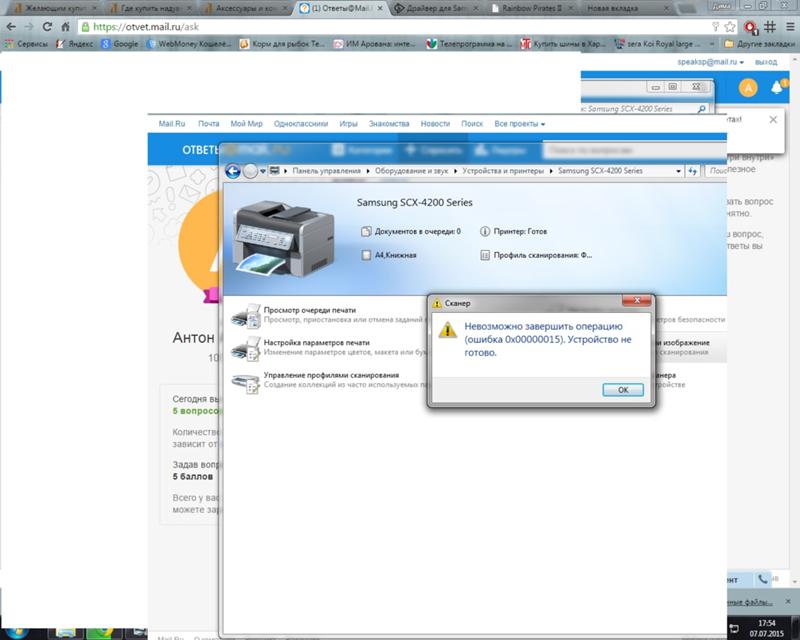
Task: Click the А4, Книжная paper setting
Action: coord(389,255)
